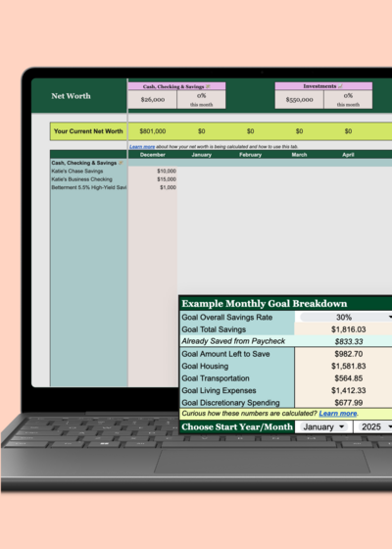Select the $550,000 investments total cell
The width and height of the screenshot is (392, 549).
click(x=299, y=99)
